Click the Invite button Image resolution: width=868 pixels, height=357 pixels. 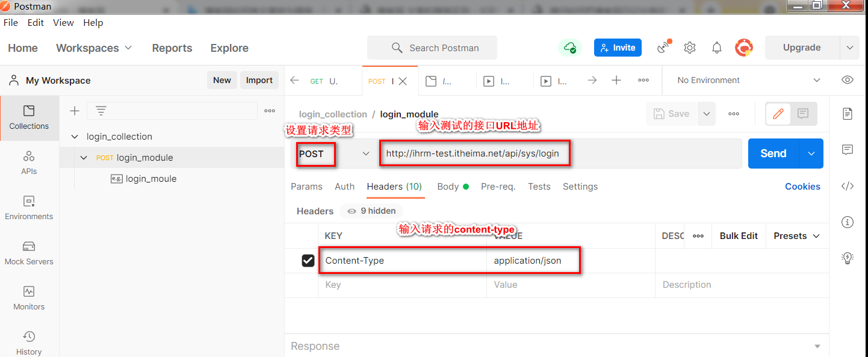tap(618, 48)
